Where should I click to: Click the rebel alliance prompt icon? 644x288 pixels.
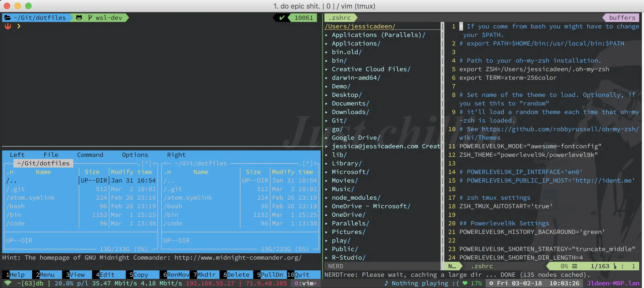tap(8, 26)
